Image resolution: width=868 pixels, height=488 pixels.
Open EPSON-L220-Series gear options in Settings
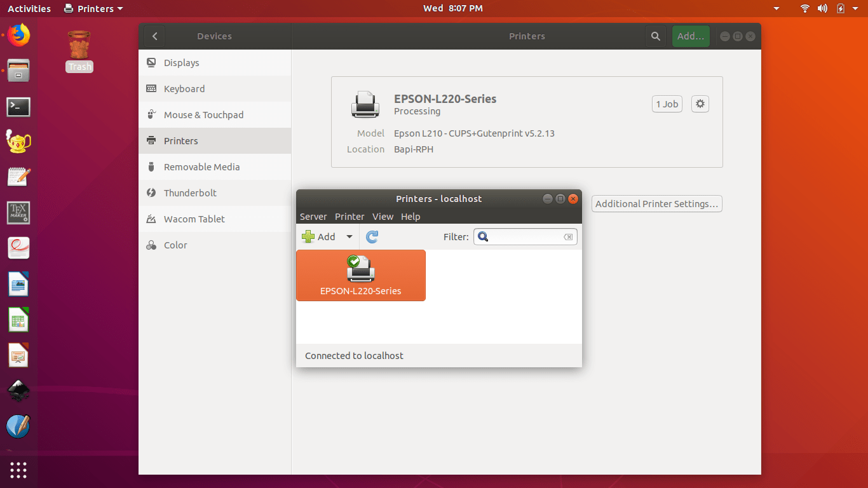tap(700, 104)
